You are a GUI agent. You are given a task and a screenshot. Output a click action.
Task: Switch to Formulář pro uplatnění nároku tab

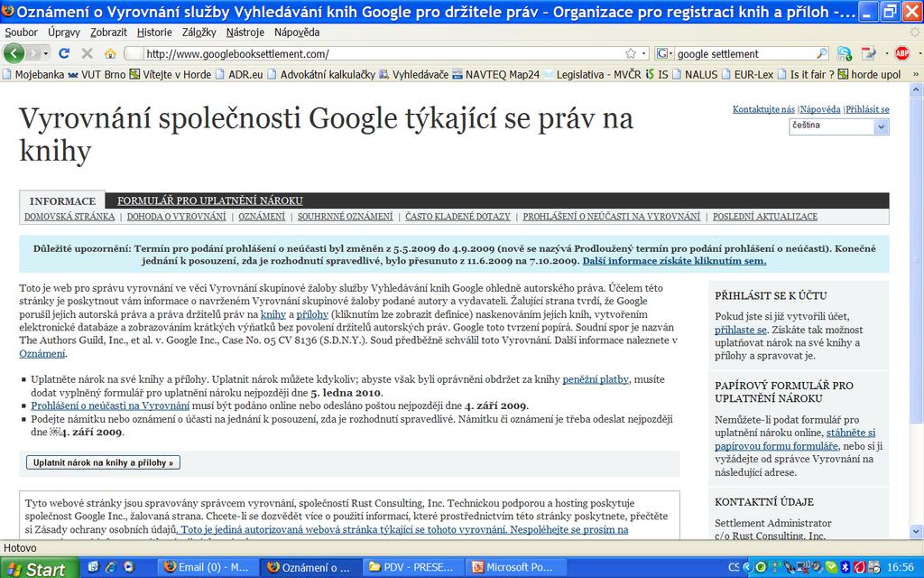pyautogui.click(x=209, y=200)
